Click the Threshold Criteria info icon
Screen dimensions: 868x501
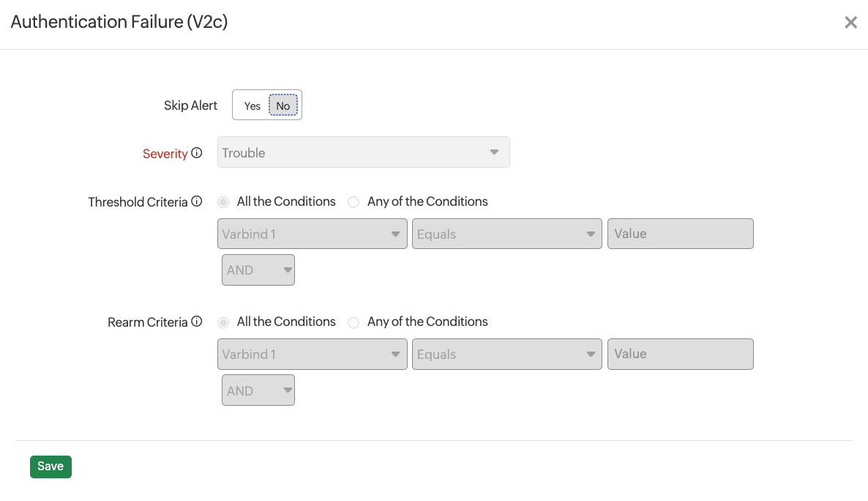[x=196, y=201]
